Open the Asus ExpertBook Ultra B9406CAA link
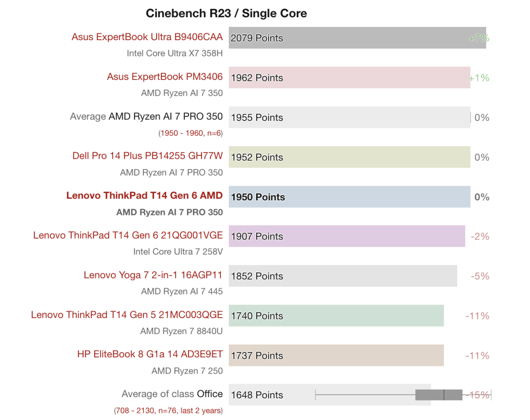Screen dimensions: 530x420 point(147,37)
